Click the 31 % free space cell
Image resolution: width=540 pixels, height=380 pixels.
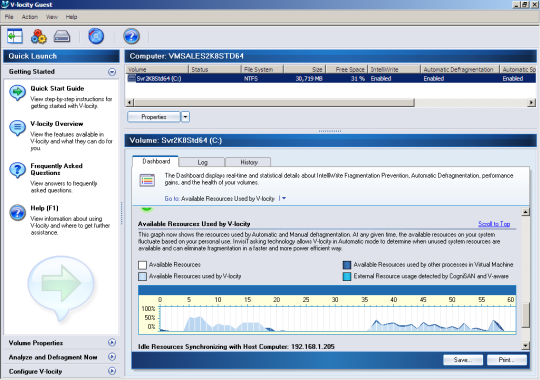(358, 79)
